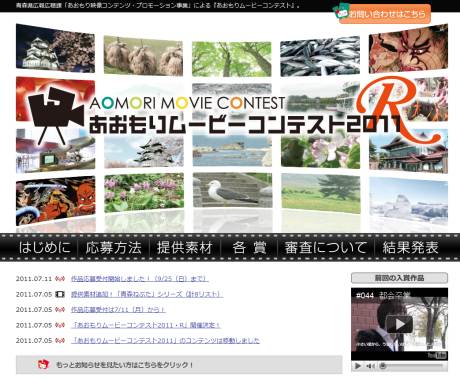
Task: Click the silver fish thumbnail
Action: [x=320, y=55]
